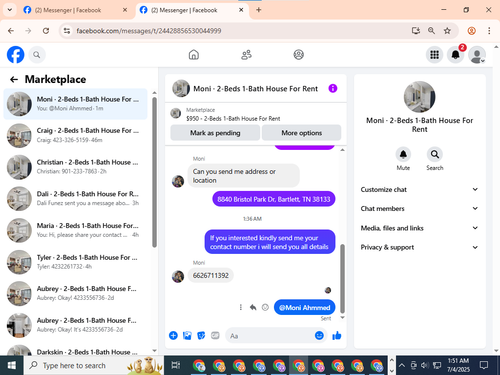
Task: Click the conversation list scrollbar
Action: 154,172
